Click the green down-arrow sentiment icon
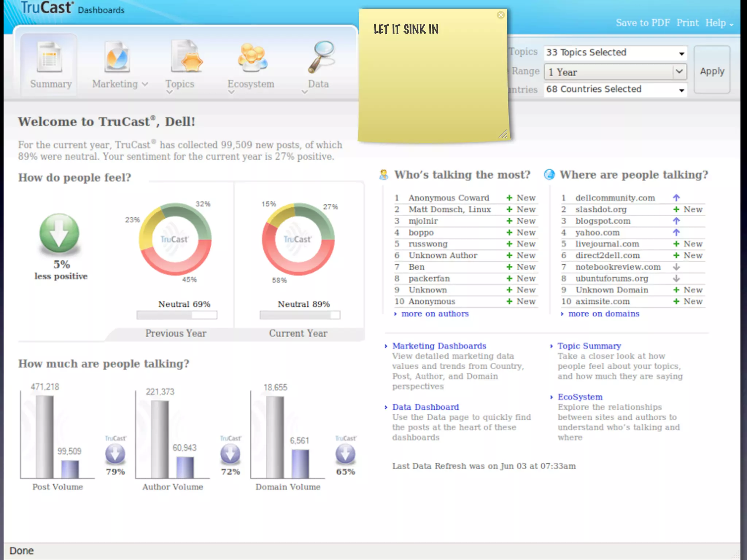 [59, 233]
